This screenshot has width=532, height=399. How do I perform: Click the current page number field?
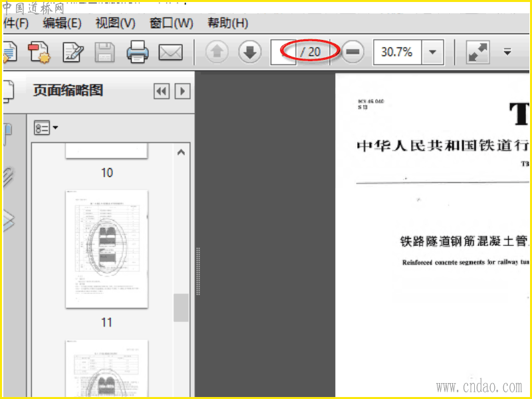click(283, 53)
